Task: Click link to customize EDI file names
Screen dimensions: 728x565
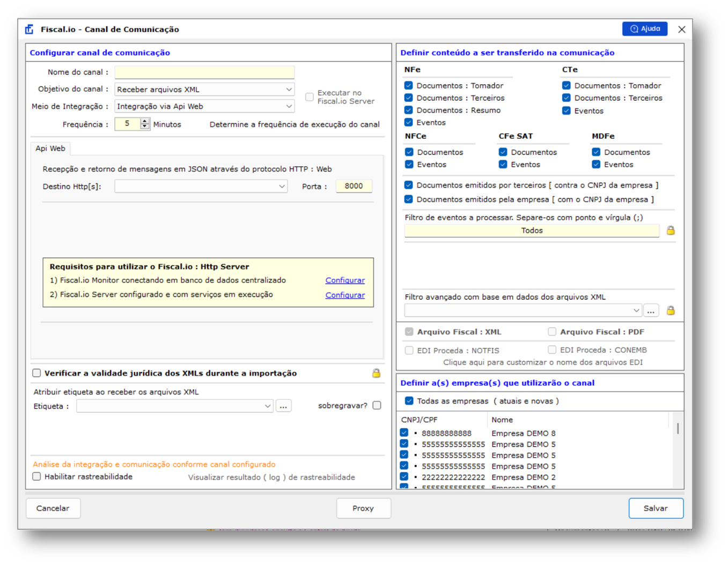Action: 543,362
